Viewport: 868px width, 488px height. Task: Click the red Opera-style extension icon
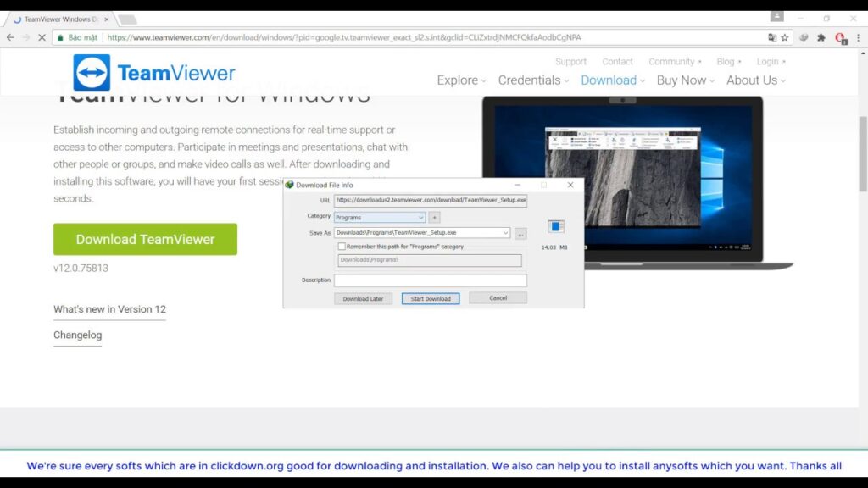point(840,38)
